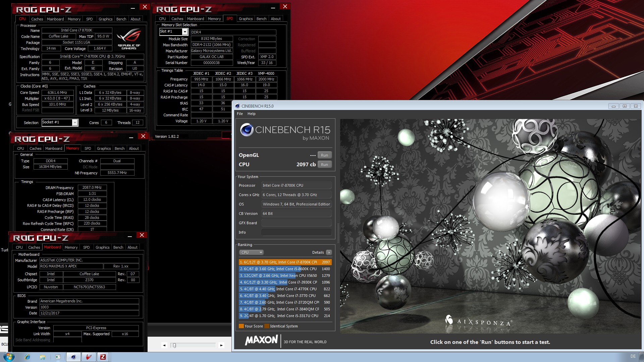Launch Internet Explorer from the taskbar

28,357
